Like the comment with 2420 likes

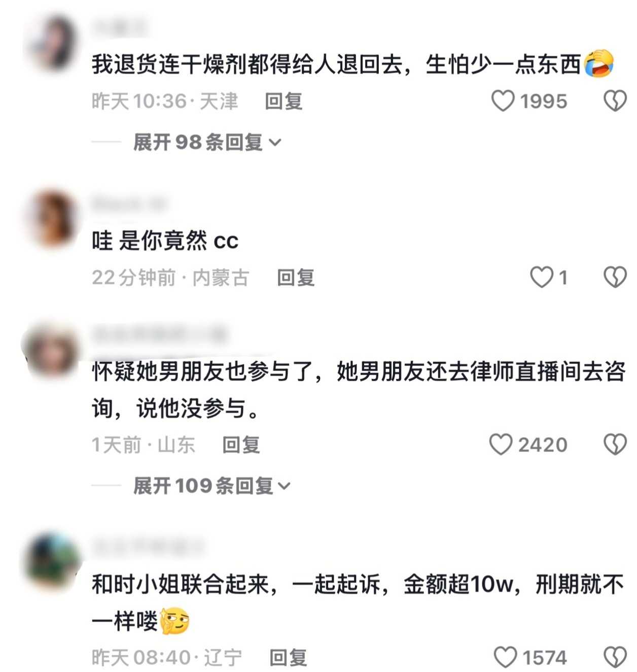click(501, 445)
